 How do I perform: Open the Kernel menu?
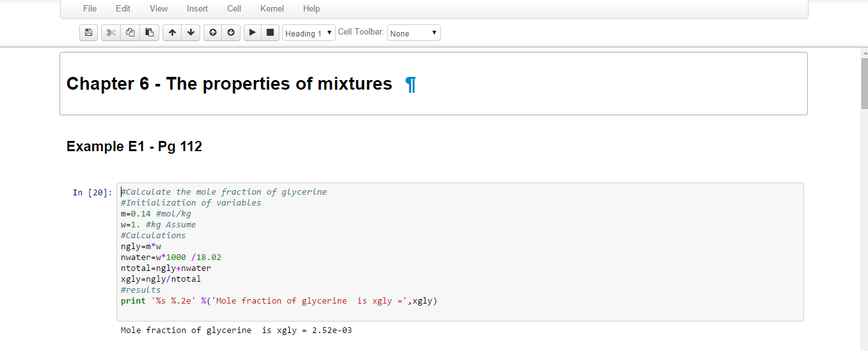(x=272, y=8)
